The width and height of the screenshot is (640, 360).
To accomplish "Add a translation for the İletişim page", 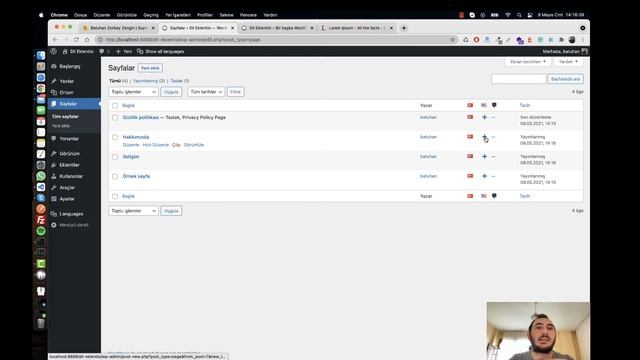I will point(484,157).
